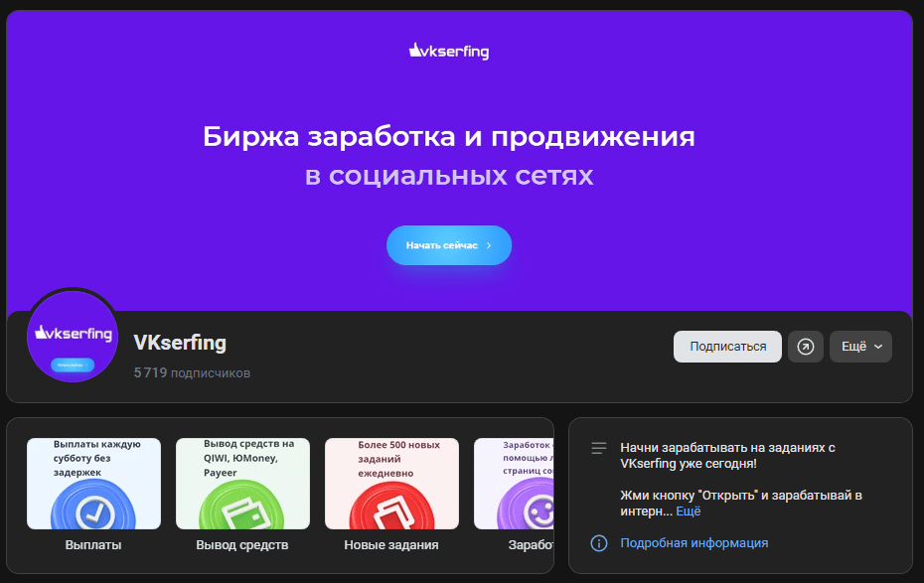Click the VKserfing group name heading
Viewport: 924px width, 583px height.
[180, 343]
